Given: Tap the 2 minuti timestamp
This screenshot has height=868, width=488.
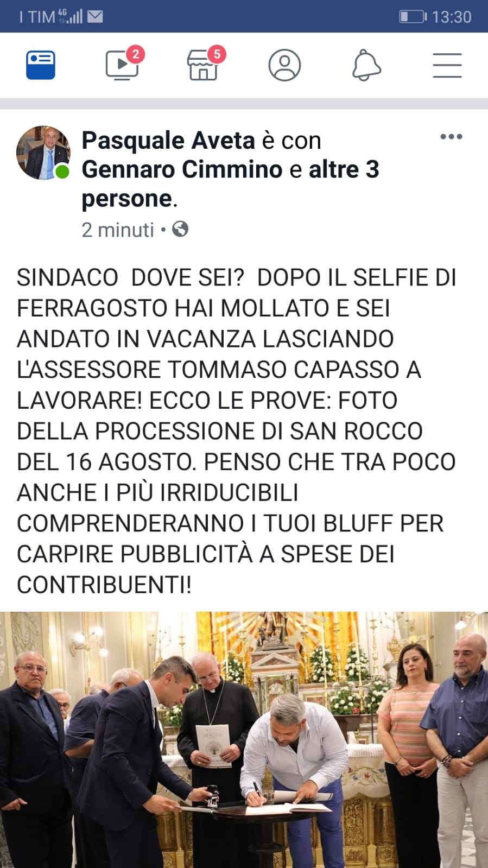Looking at the screenshot, I should point(118,230).
